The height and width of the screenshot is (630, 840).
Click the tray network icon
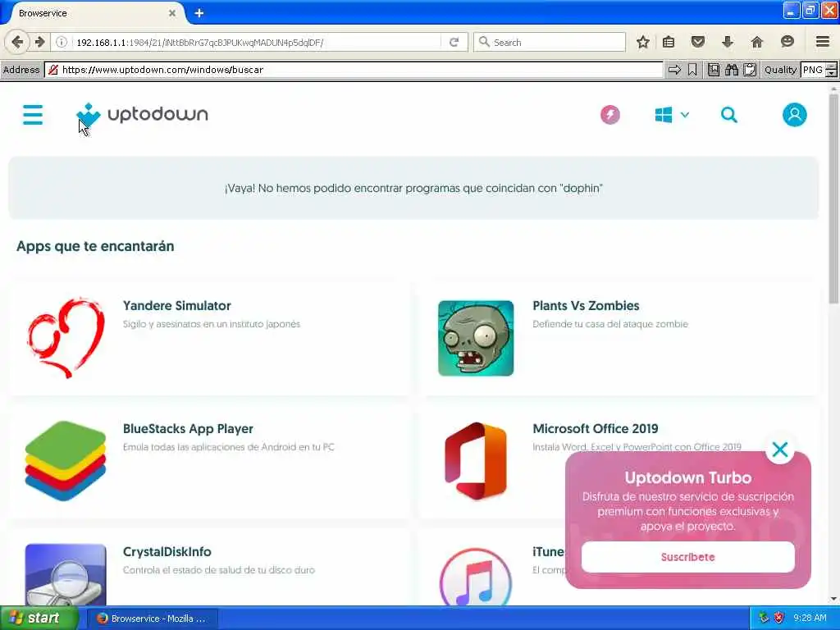764,619
